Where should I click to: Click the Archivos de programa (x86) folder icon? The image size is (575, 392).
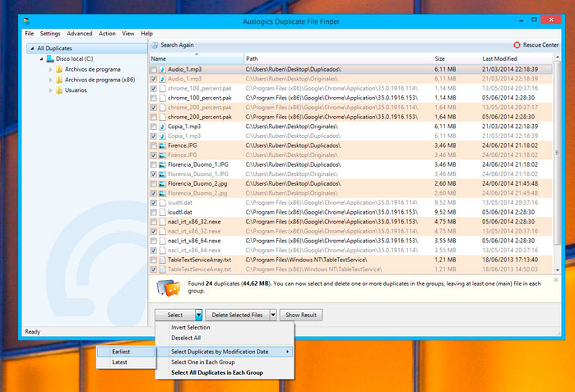click(x=59, y=80)
